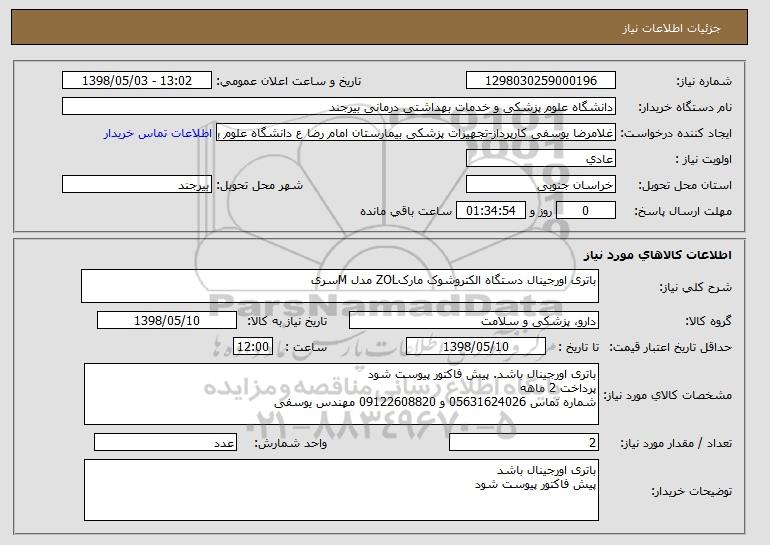Click the goods specifications text area with phone numbers
The image size is (770, 545).
click(x=341, y=394)
